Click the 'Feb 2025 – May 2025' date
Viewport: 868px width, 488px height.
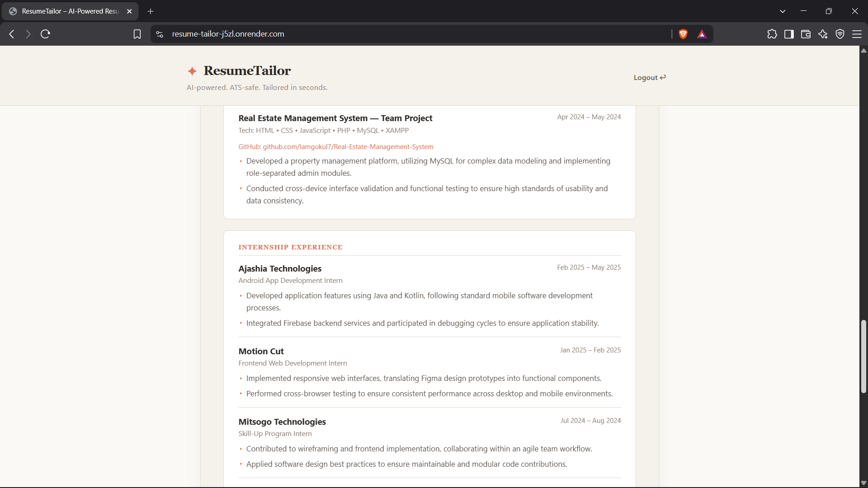click(589, 267)
